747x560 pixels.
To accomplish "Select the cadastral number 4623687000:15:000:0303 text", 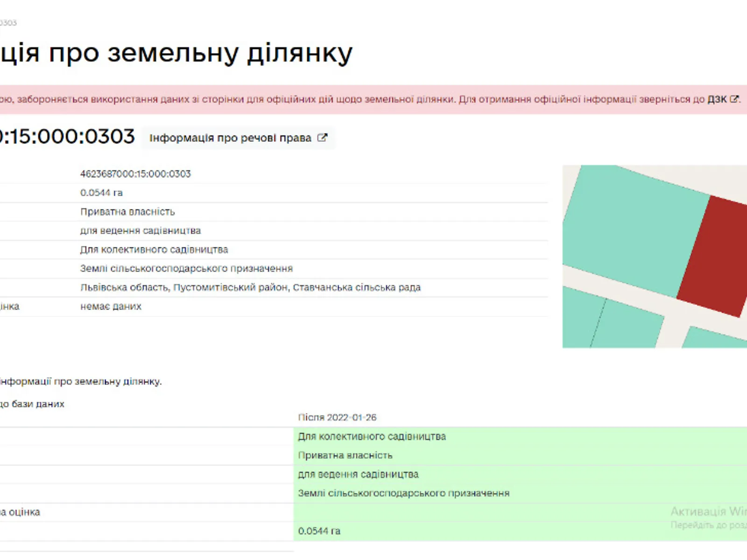I will [135, 174].
